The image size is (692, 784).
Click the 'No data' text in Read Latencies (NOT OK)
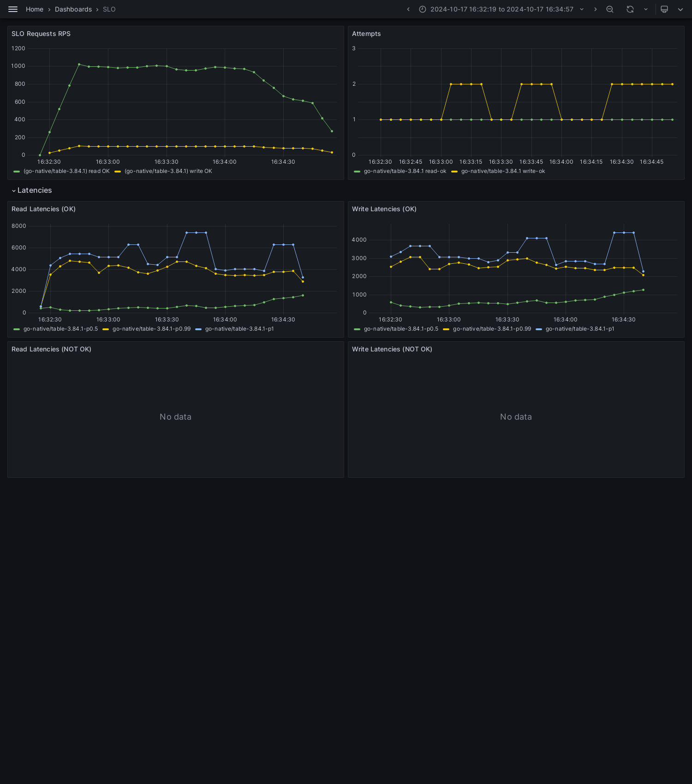tap(175, 417)
